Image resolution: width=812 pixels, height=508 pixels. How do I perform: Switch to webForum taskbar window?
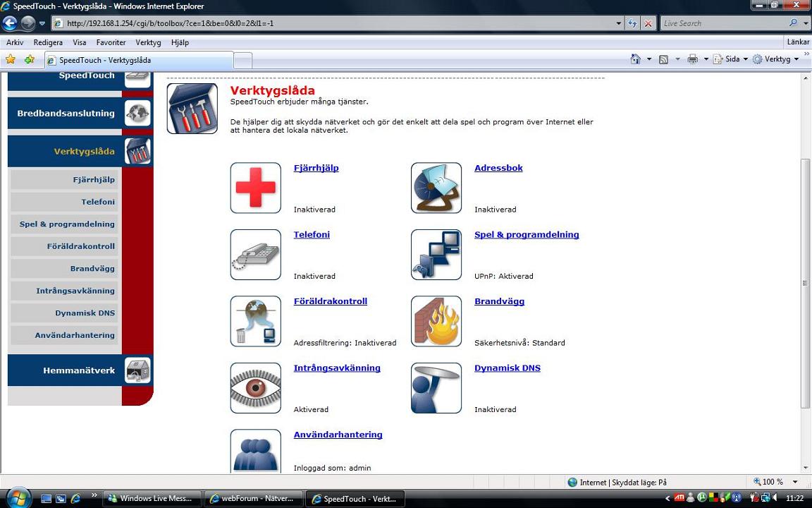pos(252,499)
